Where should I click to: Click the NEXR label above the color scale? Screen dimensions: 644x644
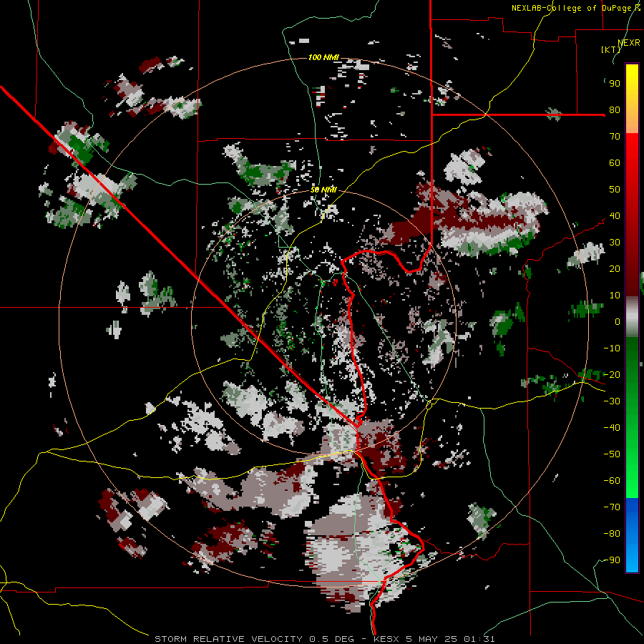coord(629,43)
